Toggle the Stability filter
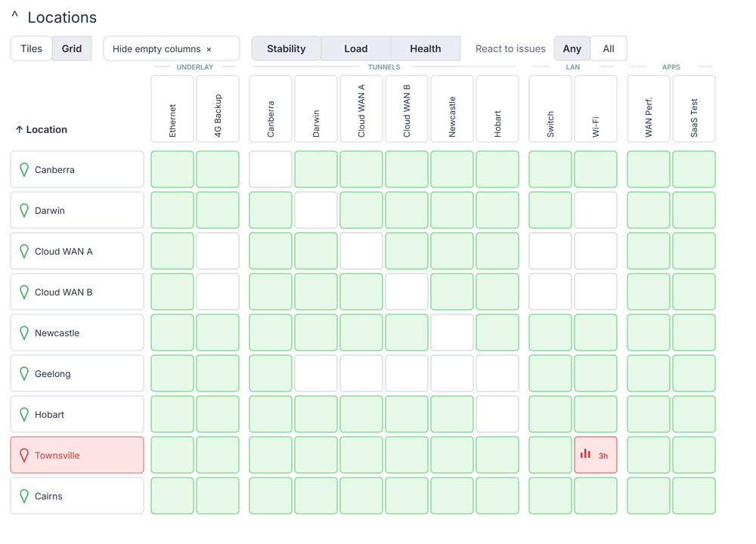This screenshot has height=544, width=756. click(287, 48)
